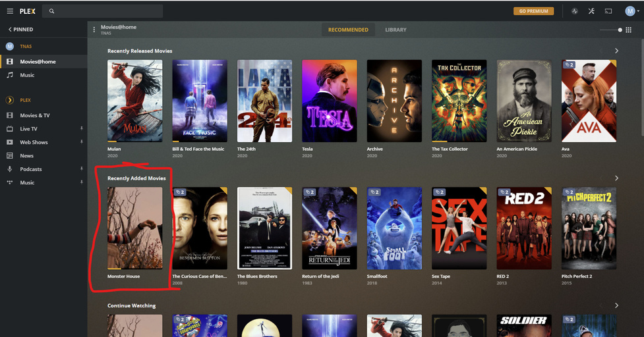Open the Cast player icon
Viewport: 644px width, 337px height.
coord(608,11)
